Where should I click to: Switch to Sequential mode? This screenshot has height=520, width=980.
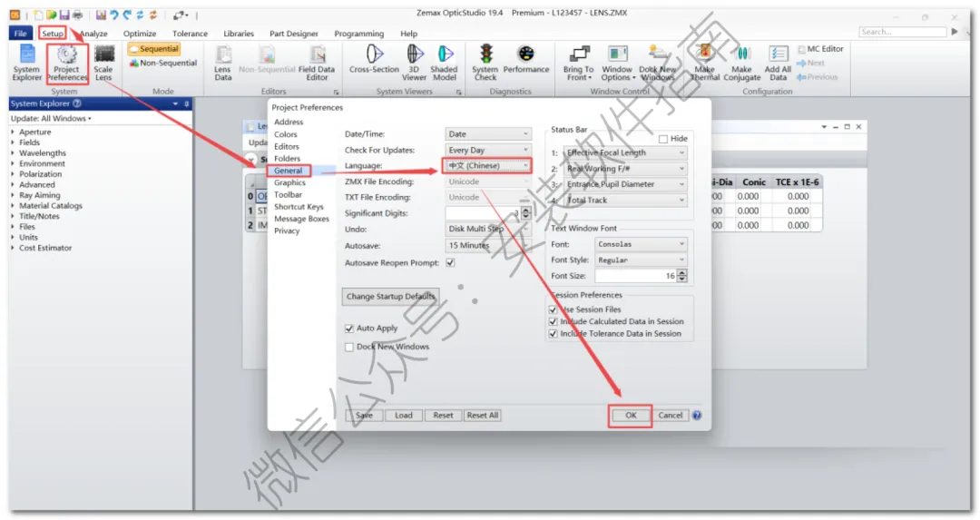tap(154, 49)
